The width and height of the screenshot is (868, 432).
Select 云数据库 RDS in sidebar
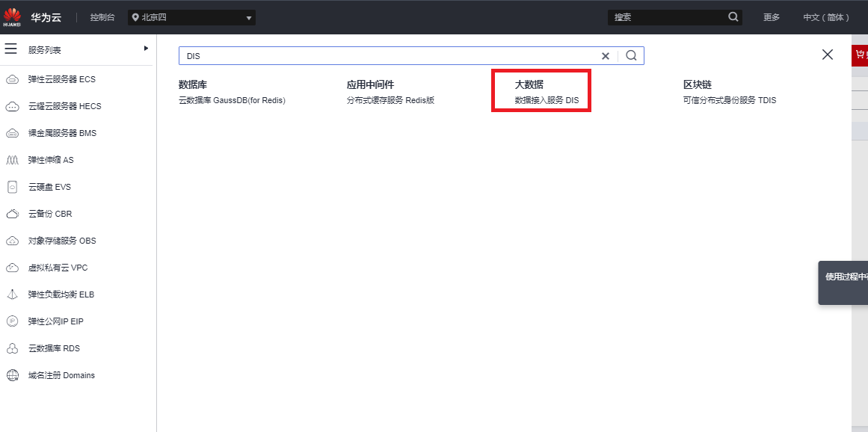54,348
